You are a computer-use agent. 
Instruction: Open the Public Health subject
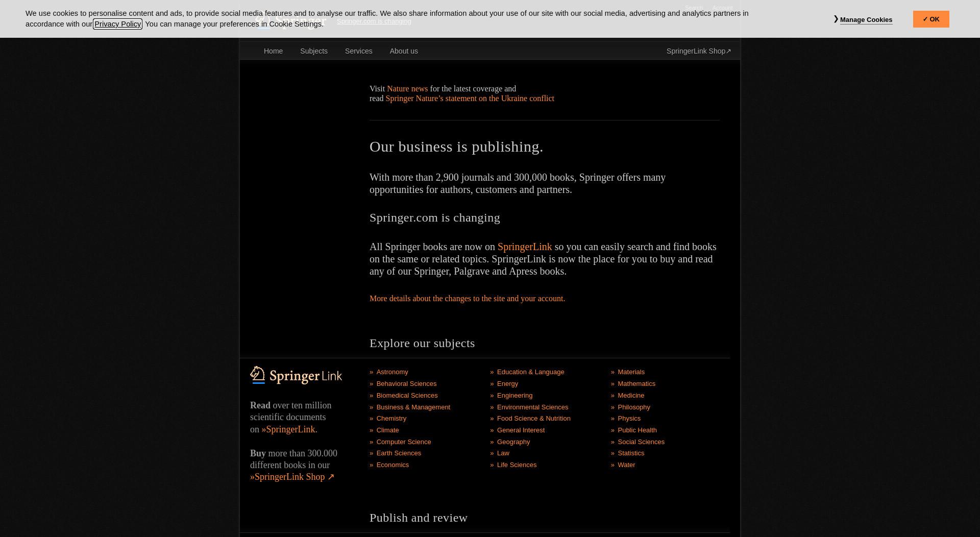pyautogui.click(x=637, y=430)
